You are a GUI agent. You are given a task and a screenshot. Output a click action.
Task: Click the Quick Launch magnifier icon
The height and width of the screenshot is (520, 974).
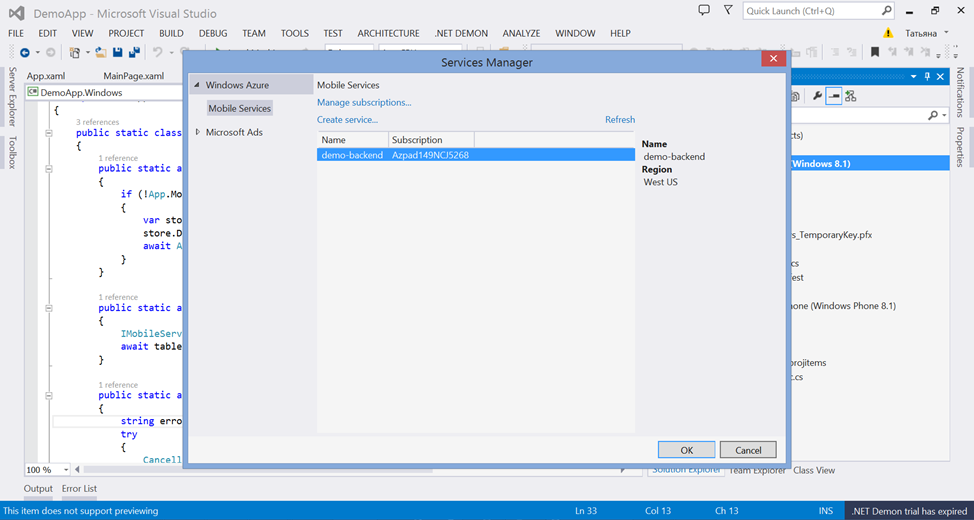(886, 11)
